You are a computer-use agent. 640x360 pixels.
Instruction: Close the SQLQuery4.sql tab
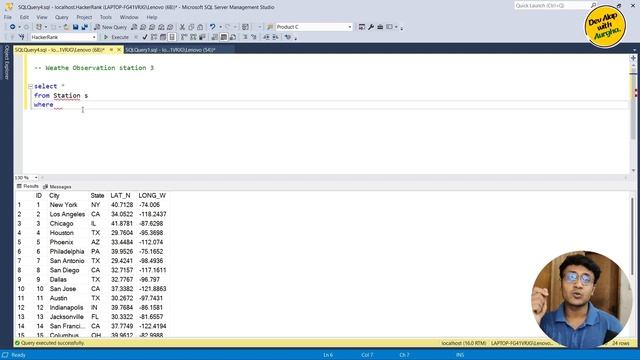click(x=119, y=50)
